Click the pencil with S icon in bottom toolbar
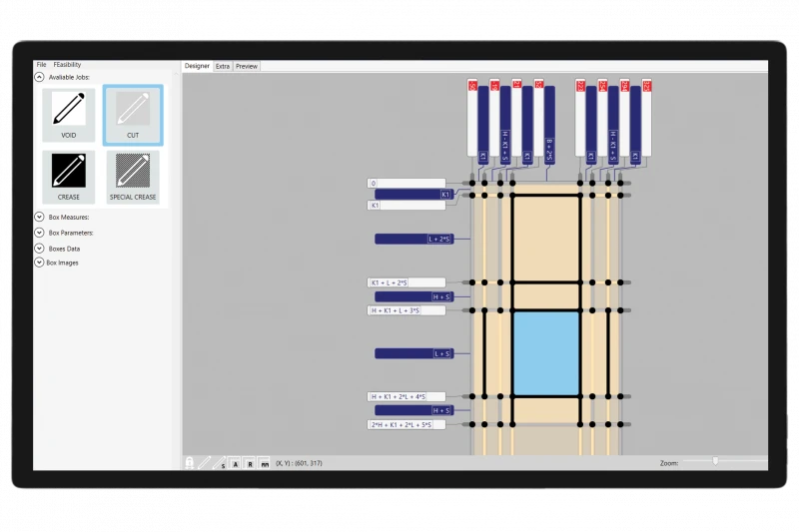 221,463
